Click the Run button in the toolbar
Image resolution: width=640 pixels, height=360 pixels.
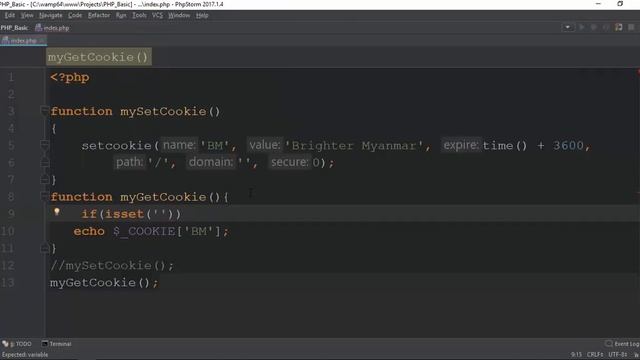pos(582,27)
